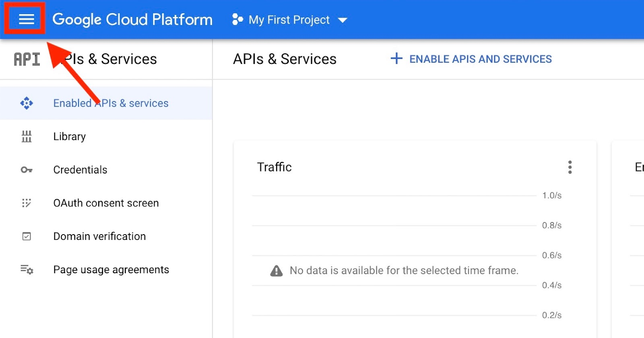Click the project hexagon icon
Screen dimensions: 644x338
(x=237, y=19)
